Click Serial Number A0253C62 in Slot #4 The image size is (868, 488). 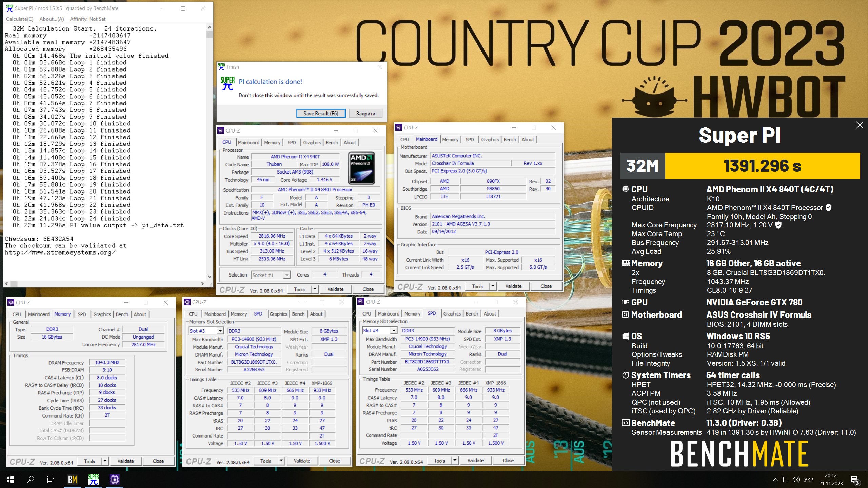428,369
